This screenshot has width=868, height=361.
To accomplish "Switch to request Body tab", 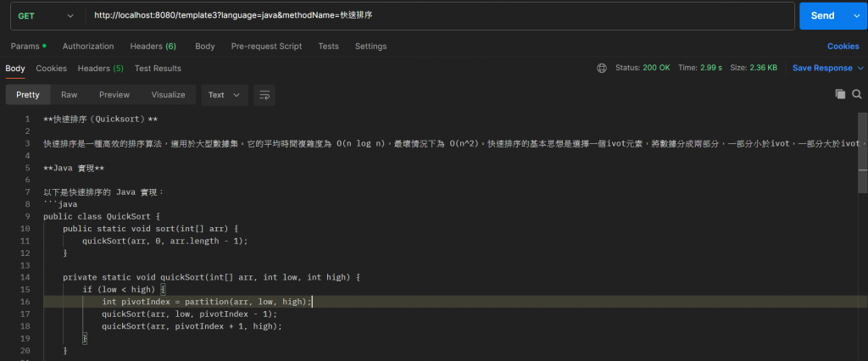I will coord(205,47).
